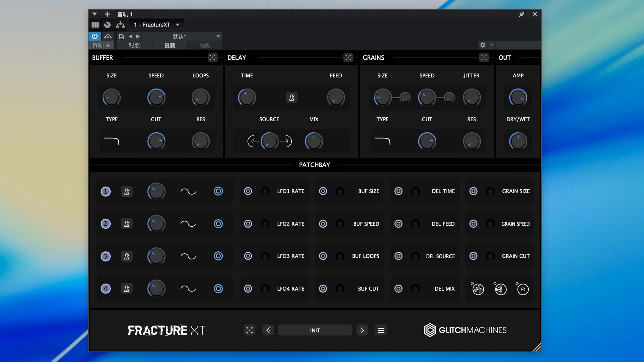This screenshot has width=644, height=362.
Task: Click LFO 1 blue output patch jack
Action: (218, 191)
